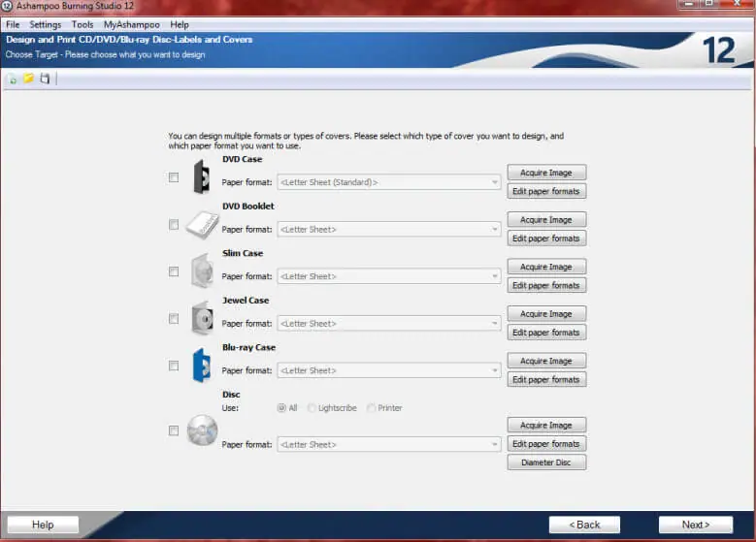
Task: Click Acquire Image for Jewel Case
Action: (546, 313)
